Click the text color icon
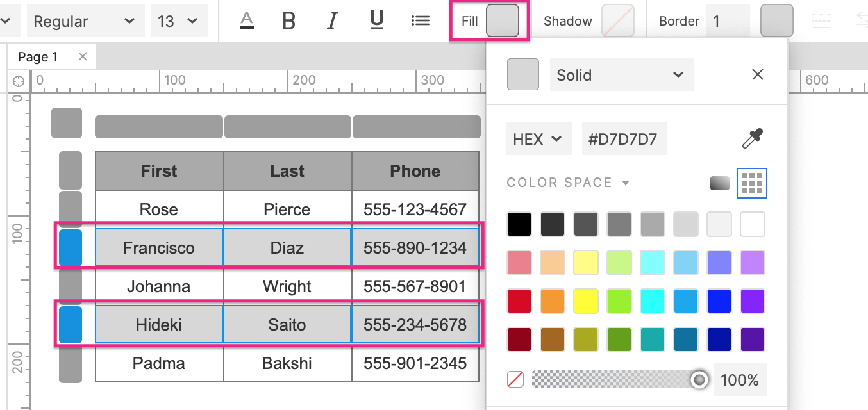The height and width of the screenshot is (410, 868). [x=247, y=21]
